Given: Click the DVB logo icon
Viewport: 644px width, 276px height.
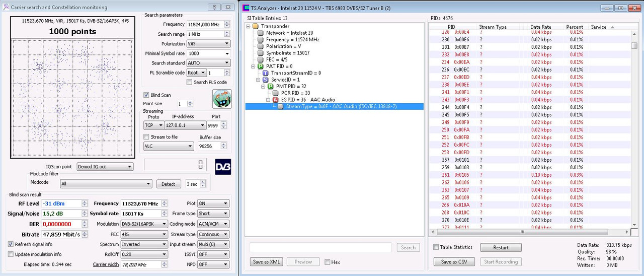Looking at the screenshot, I should tap(223, 167).
